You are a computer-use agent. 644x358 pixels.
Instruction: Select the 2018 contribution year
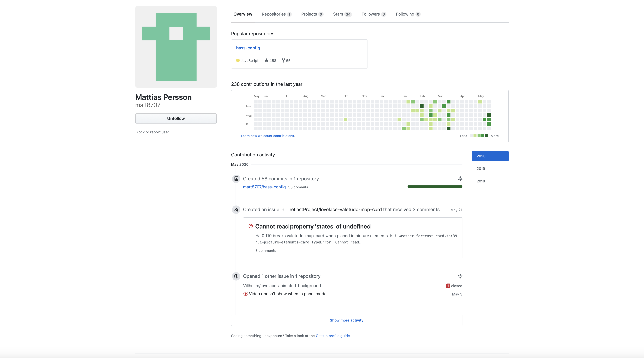click(481, 181)
